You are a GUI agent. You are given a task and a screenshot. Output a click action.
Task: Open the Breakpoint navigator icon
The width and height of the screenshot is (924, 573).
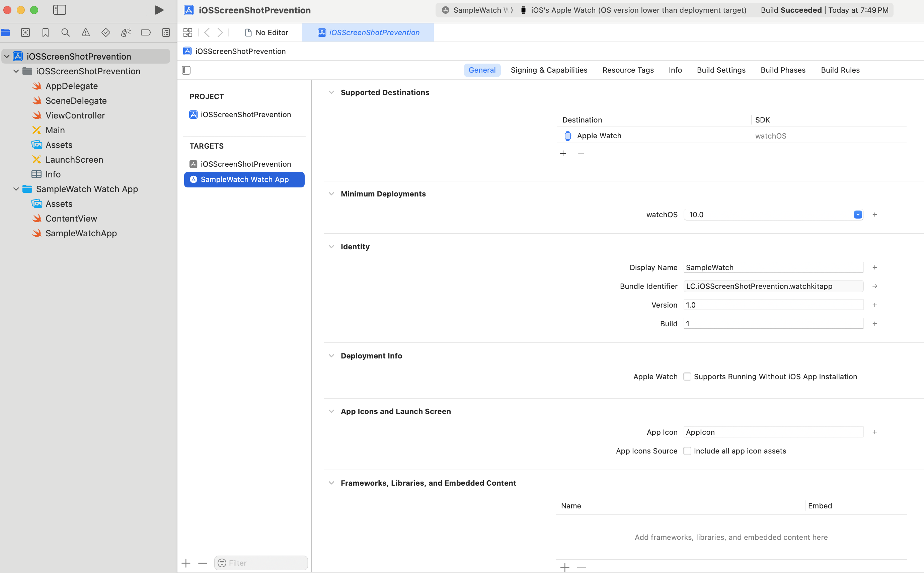(146, 32)
